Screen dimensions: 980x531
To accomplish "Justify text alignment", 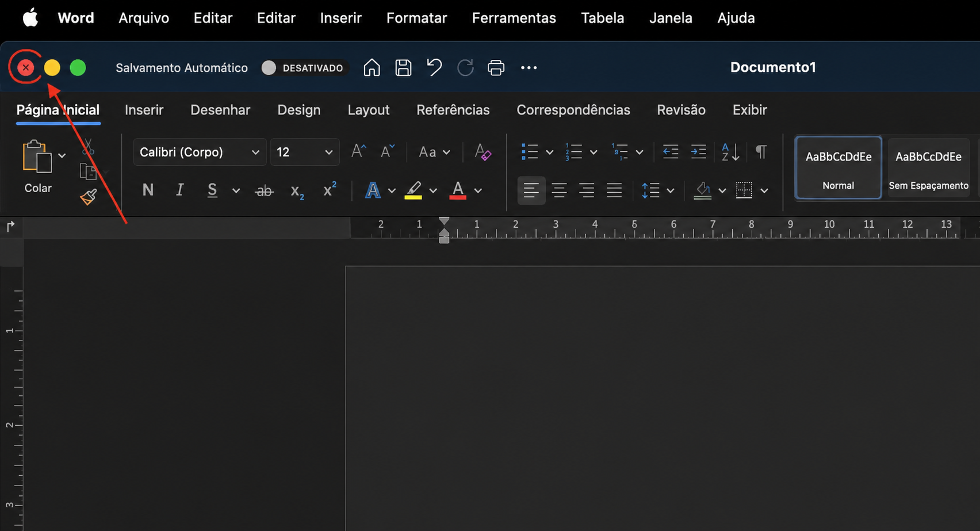I will coord(614,190).
